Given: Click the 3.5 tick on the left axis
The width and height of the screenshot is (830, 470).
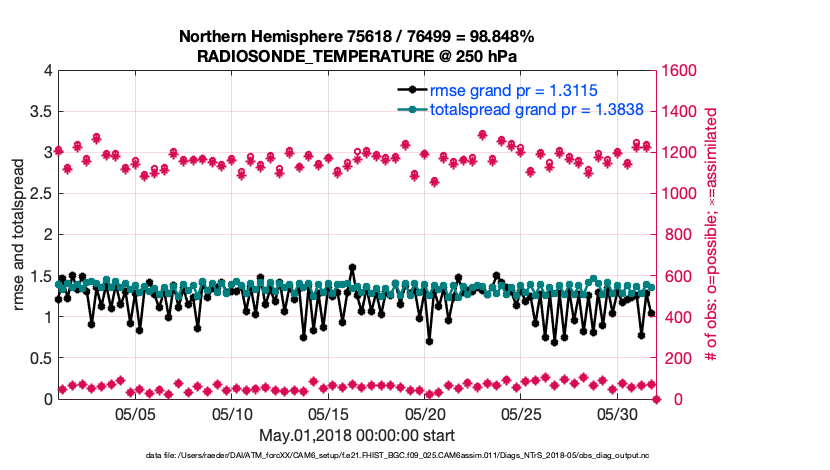Looking at the screenshot, I should tap(40, 112).
